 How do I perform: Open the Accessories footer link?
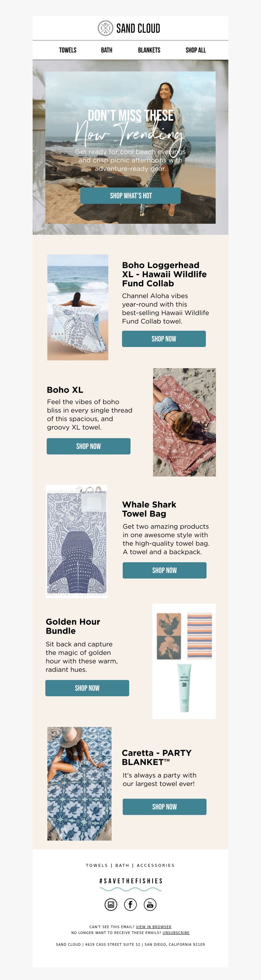(156, 865)
